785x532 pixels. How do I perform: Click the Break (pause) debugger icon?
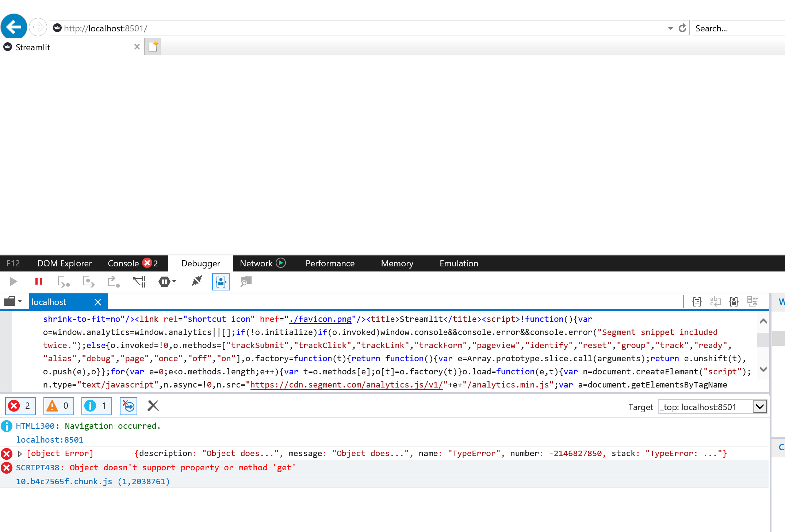click(x=39, y=281)
